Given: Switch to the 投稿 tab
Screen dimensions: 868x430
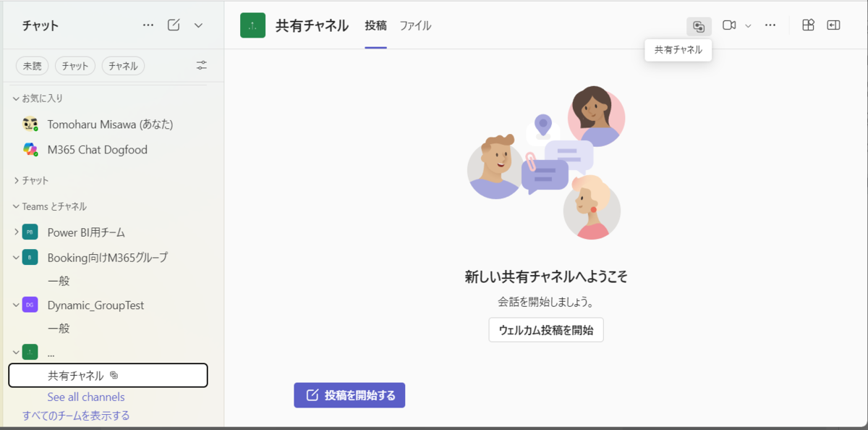Looking at the screenshot, I should pos(375,25).
